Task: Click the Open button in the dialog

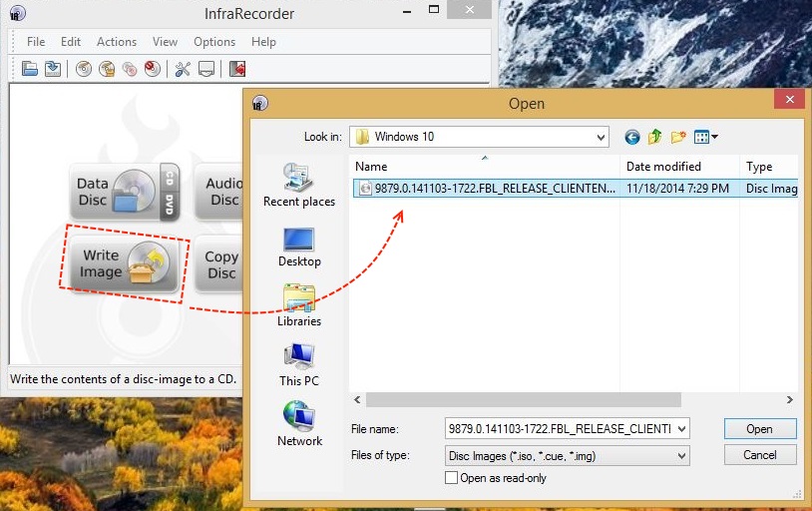Action: click(x=760, y=428)
